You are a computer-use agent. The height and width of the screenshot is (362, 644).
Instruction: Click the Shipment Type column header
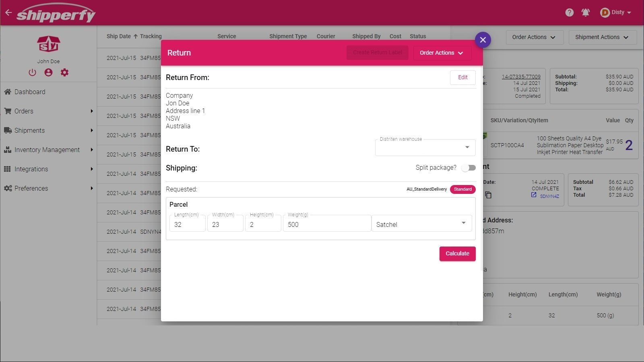point(288,36)
